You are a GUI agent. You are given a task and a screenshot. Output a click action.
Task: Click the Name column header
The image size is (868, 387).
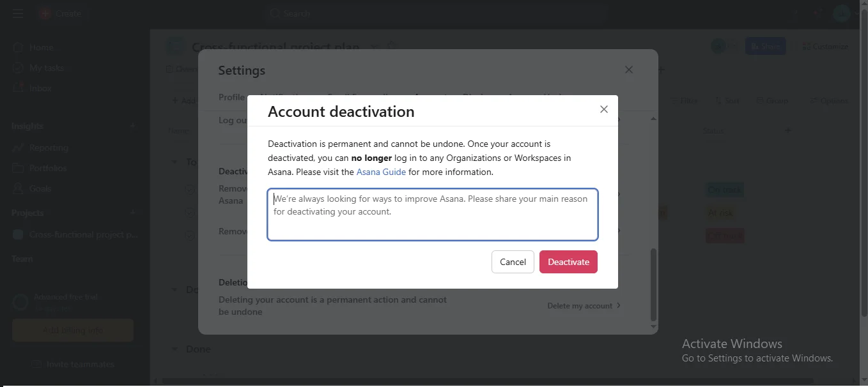pyautogui.click(x=178, y=130)
